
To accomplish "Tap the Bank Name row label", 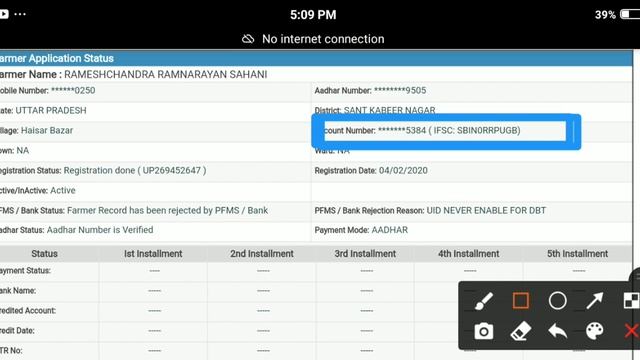I will click(x=18, y=291).
